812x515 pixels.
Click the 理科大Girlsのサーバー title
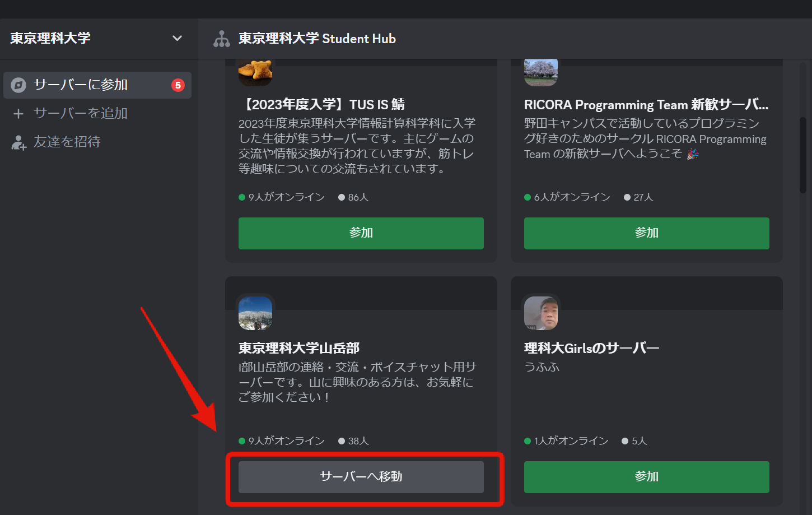(x=591, y=348)
